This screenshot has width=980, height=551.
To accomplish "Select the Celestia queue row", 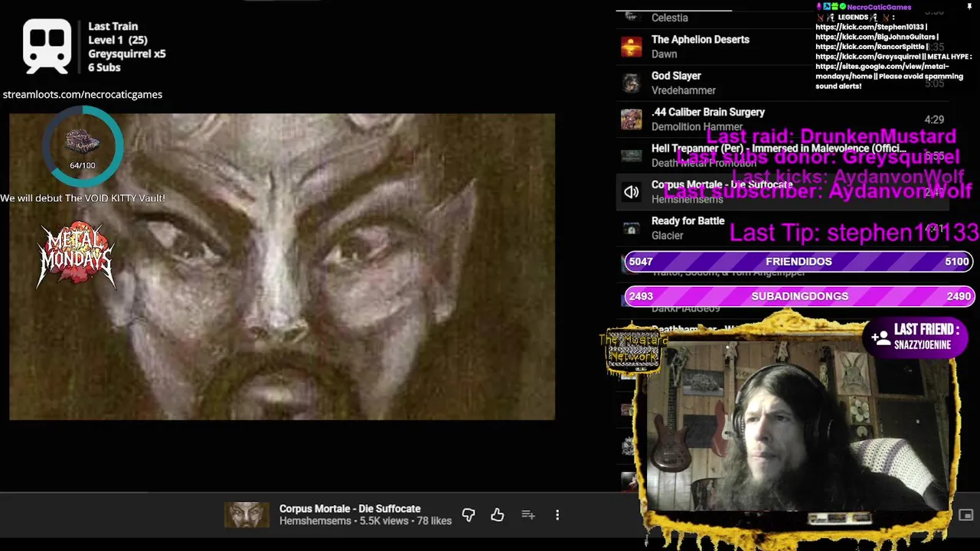I will coord(782,15).
